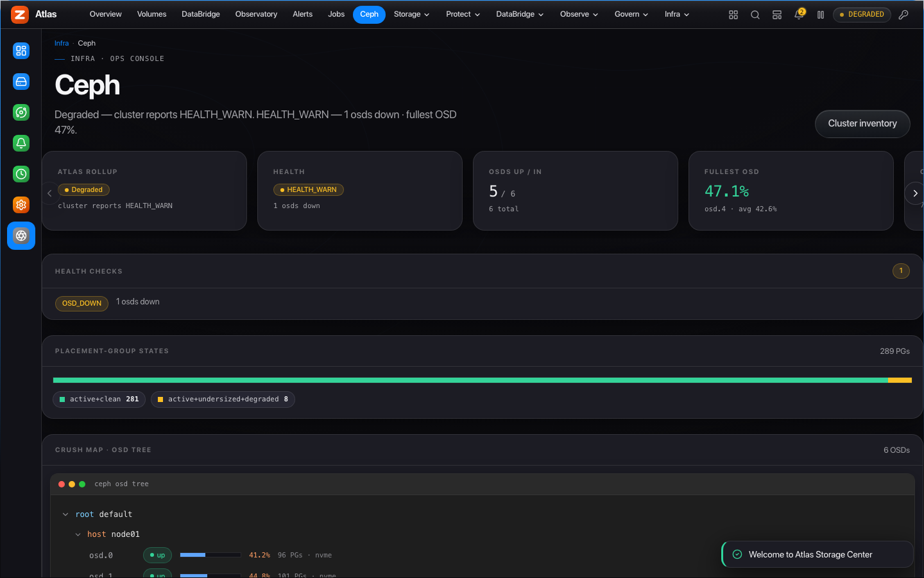
Task: Click the OSD_DOWN health check badge
Action: coord(81,303)
